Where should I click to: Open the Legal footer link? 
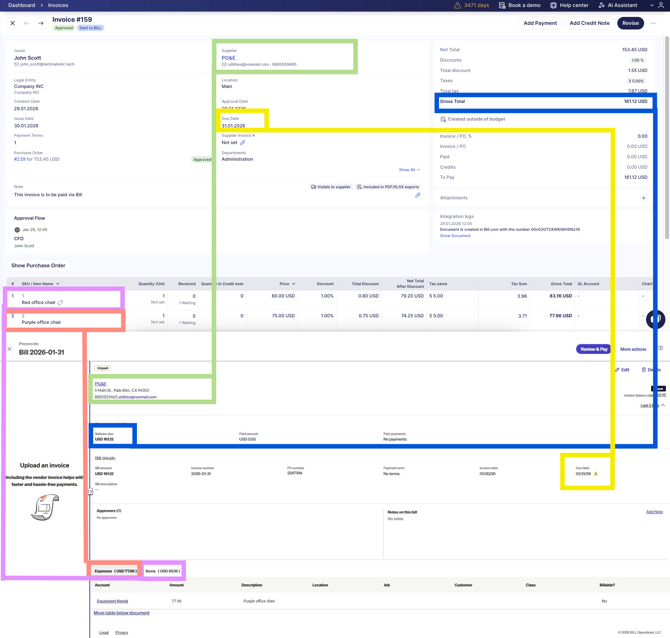pyautogui.click(x=104, y=633)
